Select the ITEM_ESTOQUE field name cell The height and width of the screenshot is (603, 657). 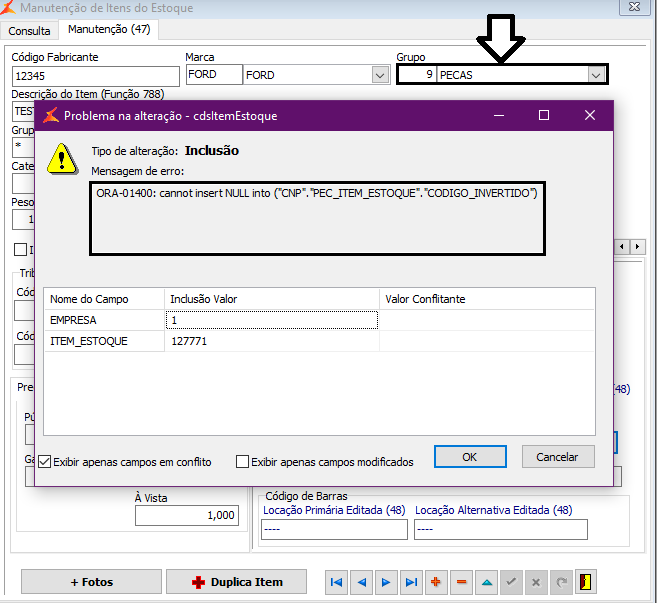(x=104, y=341)
